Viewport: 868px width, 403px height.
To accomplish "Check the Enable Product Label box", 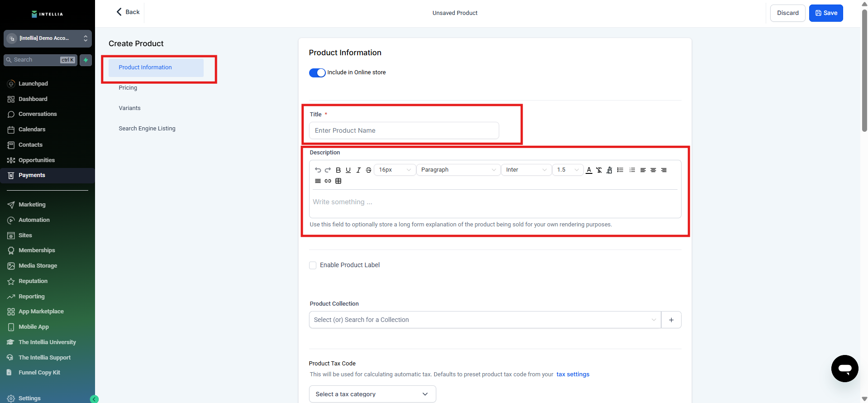I will coord(313,265).
